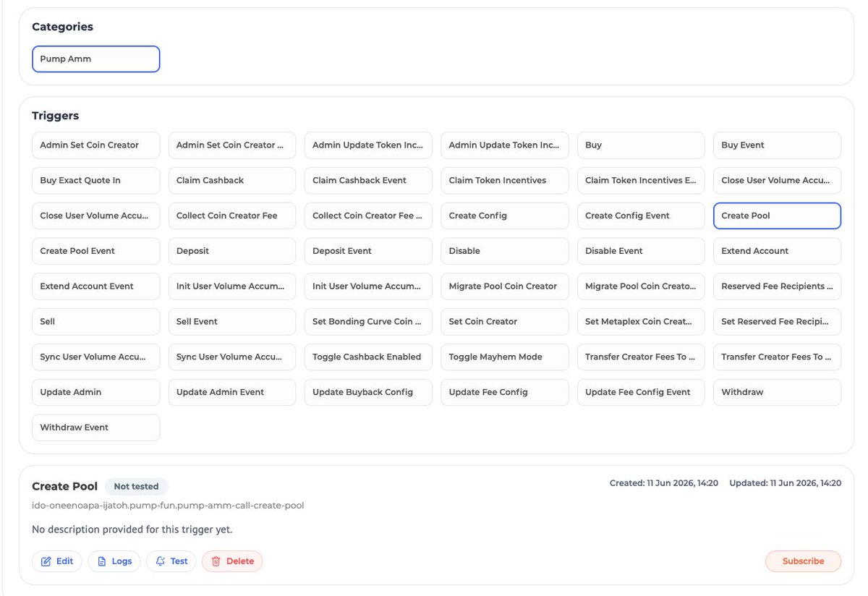868x596 pixels.
Task: Select the Withdraw Event trigger
Action: [x=95, y=427]
